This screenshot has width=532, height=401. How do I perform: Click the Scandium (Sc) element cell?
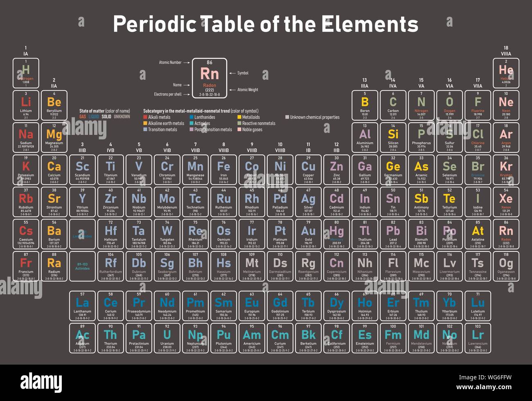(x=82, y=170)
